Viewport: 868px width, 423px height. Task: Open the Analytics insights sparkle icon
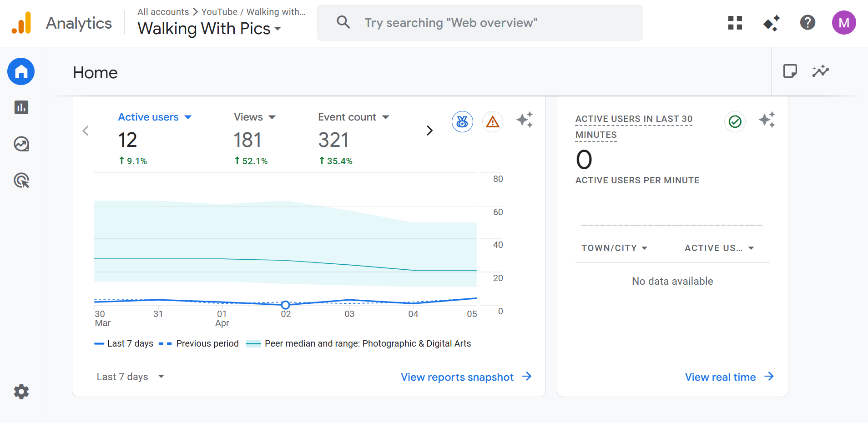click(525, 120)
